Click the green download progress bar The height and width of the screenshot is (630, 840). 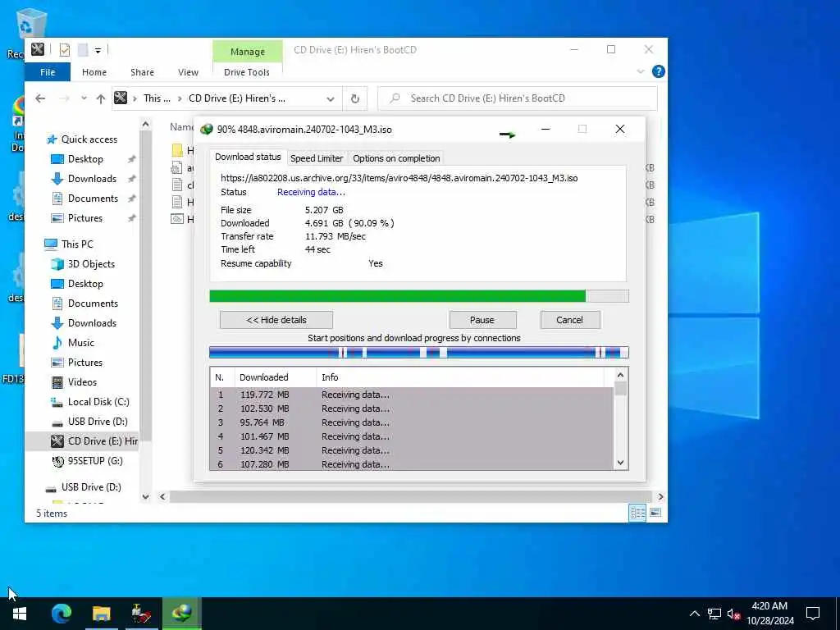pos(419,296)
